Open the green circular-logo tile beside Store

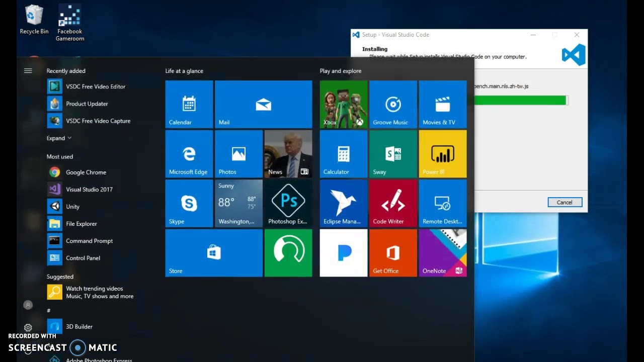[x=288, y=253]
